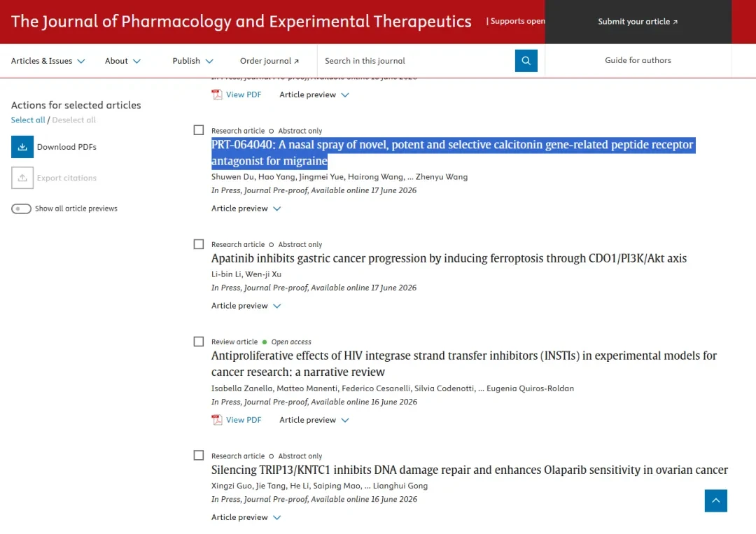
Task: Click the blue scroll-to-top arrow button
Action: point(715,500)
